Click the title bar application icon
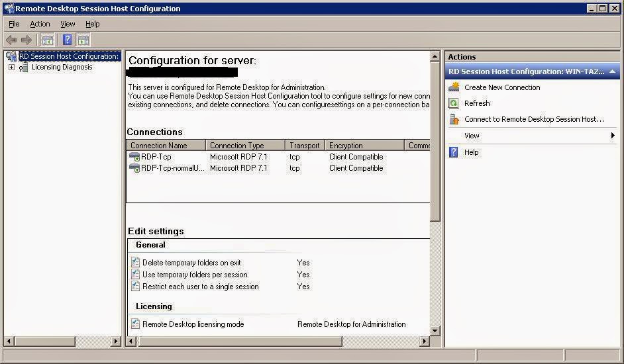Image resolution: width=624 pixels, height=364 pixels. click(x=9, y=9)
